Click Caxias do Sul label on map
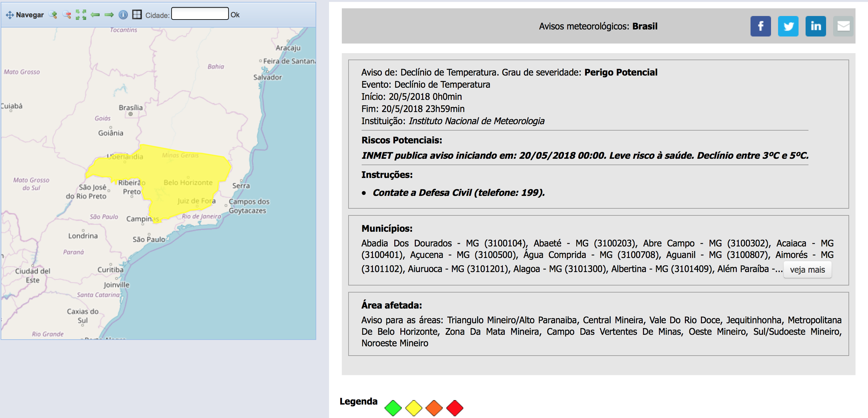Image resolution: width=868 pixels, height=418 pixels. (x=83, y=316)
